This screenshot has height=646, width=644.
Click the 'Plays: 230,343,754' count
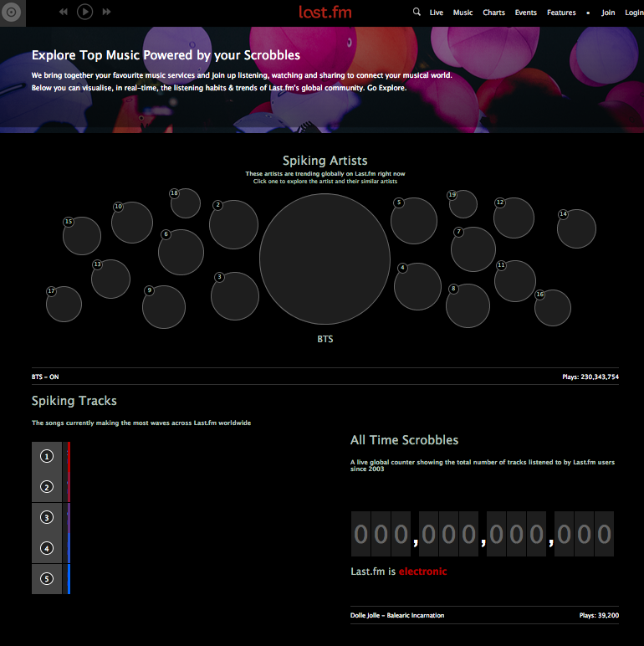[590, 377]
